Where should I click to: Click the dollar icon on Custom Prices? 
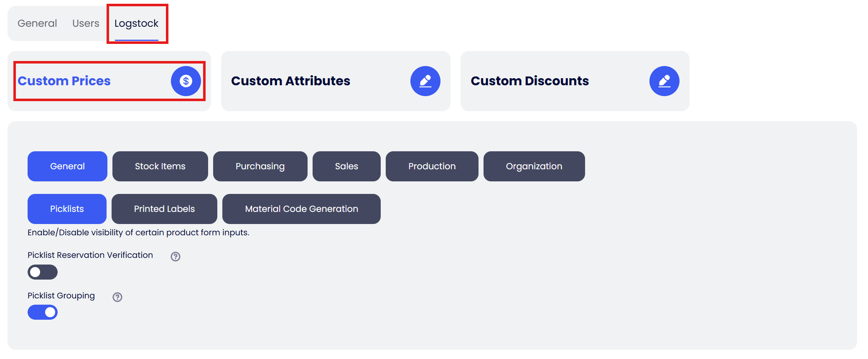pos(186,81)
